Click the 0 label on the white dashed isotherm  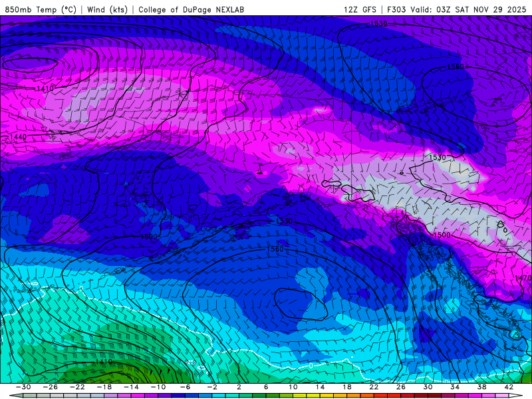pyautogui.click(x=311, y=366)
